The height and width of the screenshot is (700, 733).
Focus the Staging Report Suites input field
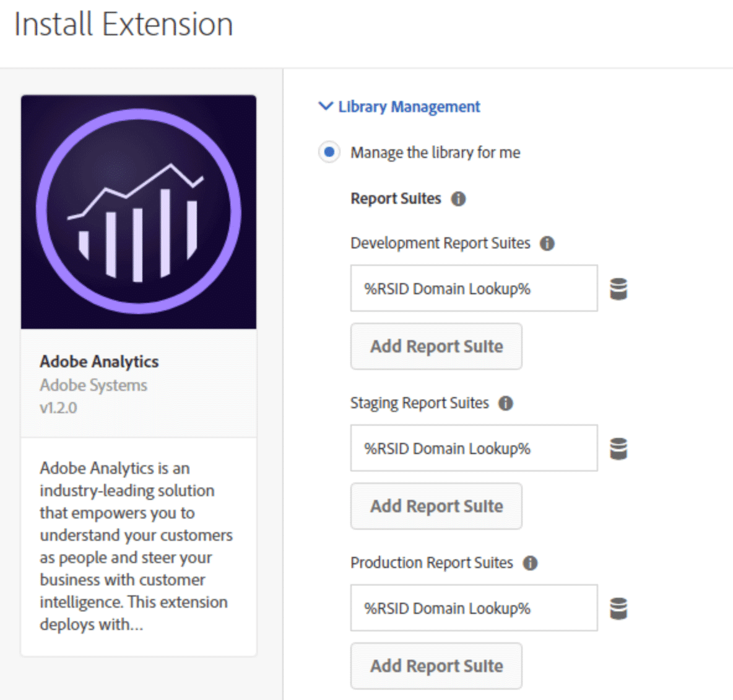(x=474, y=448)
